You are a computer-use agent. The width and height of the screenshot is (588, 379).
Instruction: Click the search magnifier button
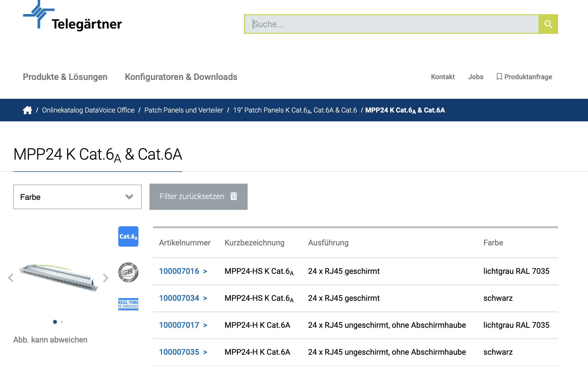tap(548, 24)
